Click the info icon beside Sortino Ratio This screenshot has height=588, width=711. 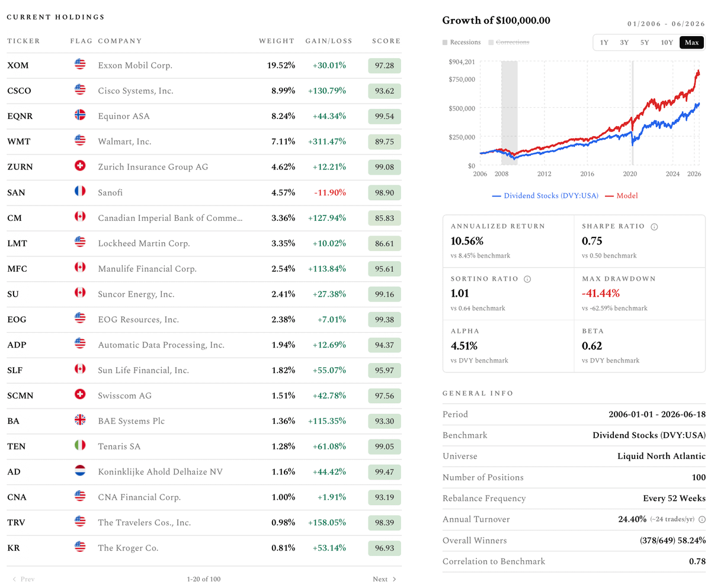(x=527, y=279)
